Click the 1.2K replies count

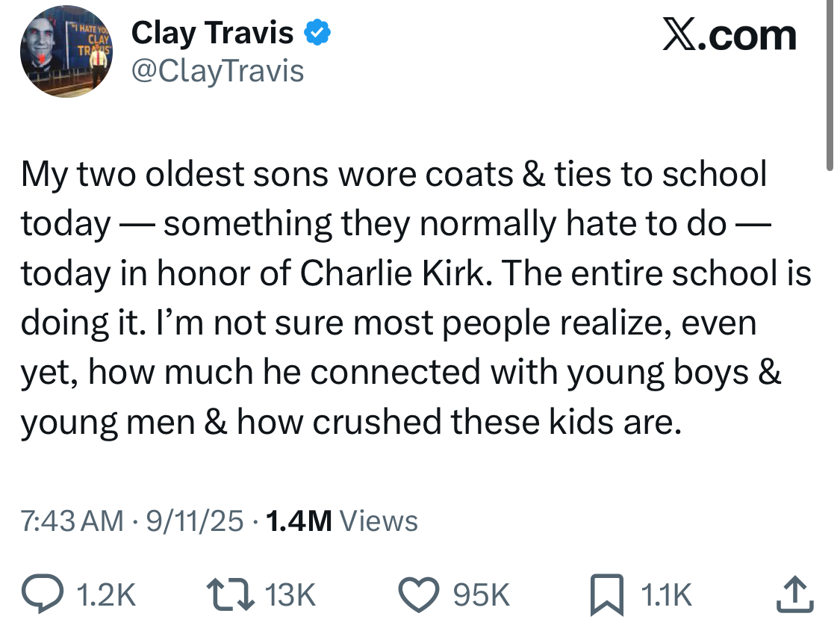coord(106,595)
